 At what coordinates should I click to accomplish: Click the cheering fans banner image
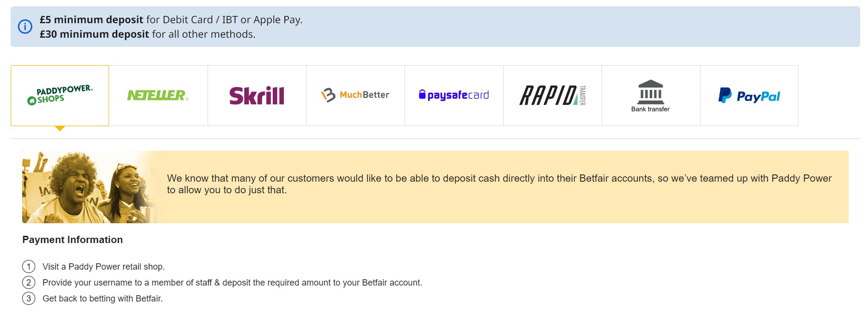click(x=92, y=187)
